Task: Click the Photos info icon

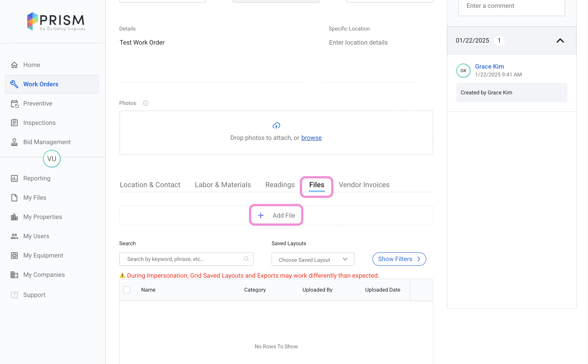Action: tap(146, 103)
